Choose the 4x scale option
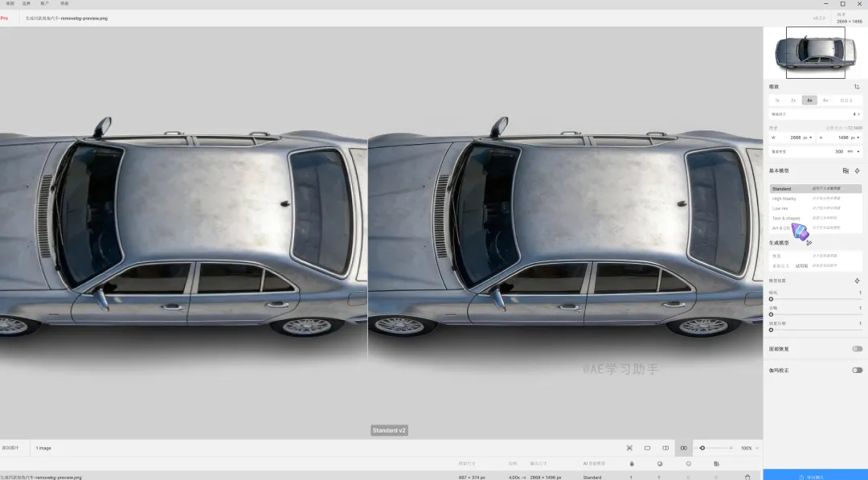 click(x=809, y=101)
